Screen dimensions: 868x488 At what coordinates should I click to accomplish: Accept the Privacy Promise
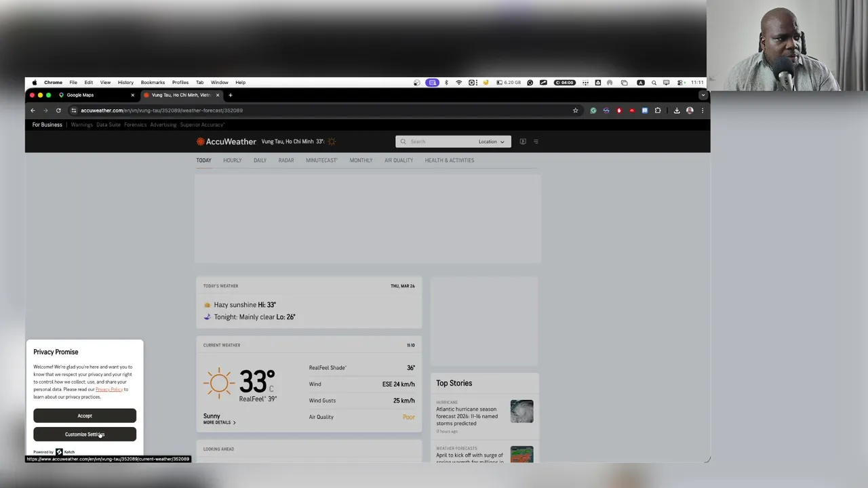(x=85, y=416)
